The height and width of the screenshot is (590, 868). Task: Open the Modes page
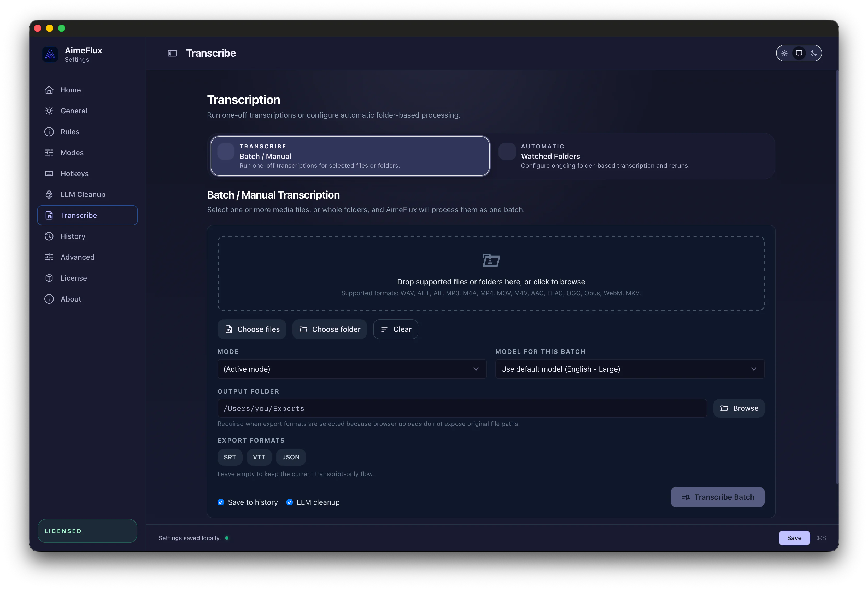pyautogui.click(x=87, y=153)
